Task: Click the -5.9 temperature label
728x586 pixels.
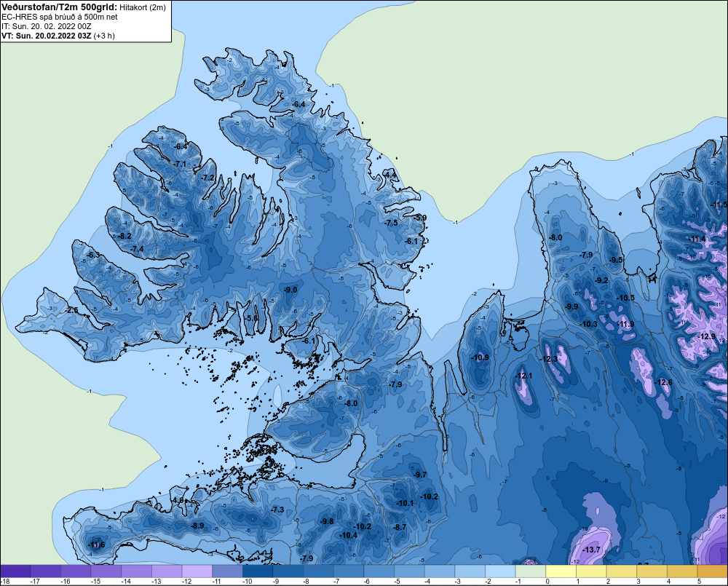Action: click(x=420, y=218)
